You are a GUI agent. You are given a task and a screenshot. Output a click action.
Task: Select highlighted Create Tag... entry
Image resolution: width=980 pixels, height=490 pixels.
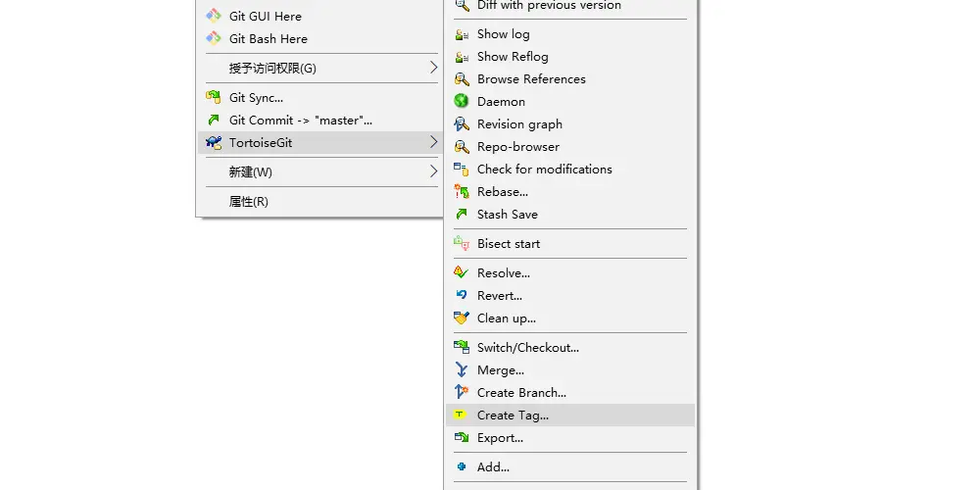(x=570, y=415)
